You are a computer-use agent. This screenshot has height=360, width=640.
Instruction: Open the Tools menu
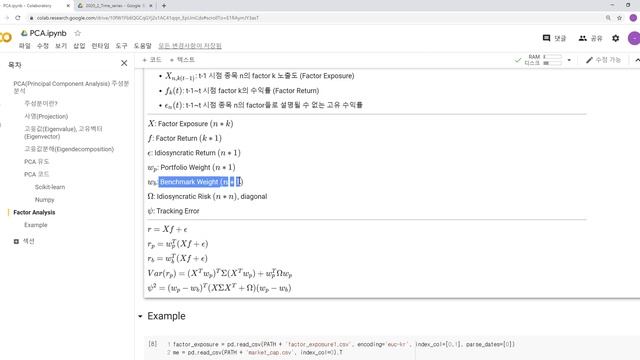click(x=121, y=46)
